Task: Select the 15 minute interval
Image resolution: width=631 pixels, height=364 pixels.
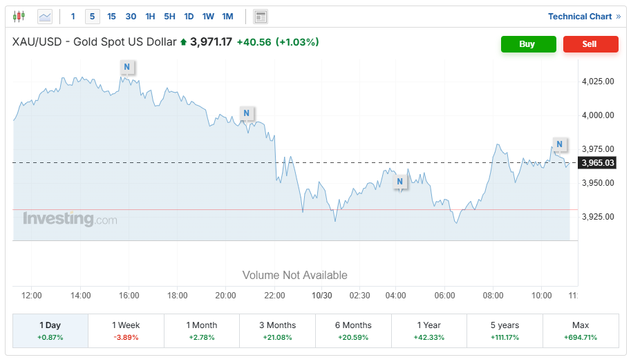Action: [x=111, y=17]
